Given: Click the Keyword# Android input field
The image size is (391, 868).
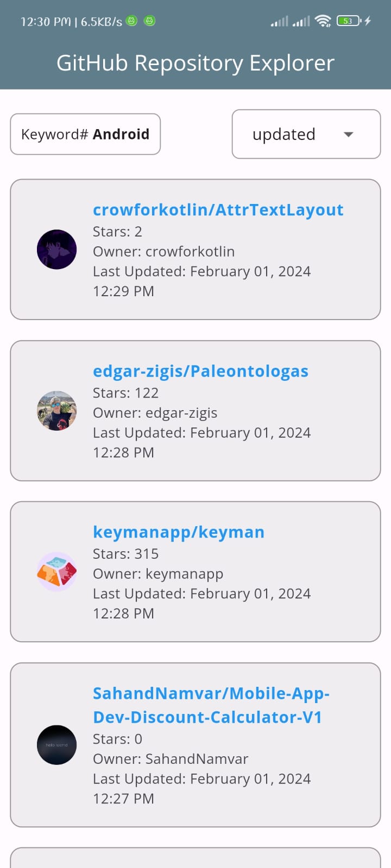Looking at the screenshot, I should click(85, 134).
